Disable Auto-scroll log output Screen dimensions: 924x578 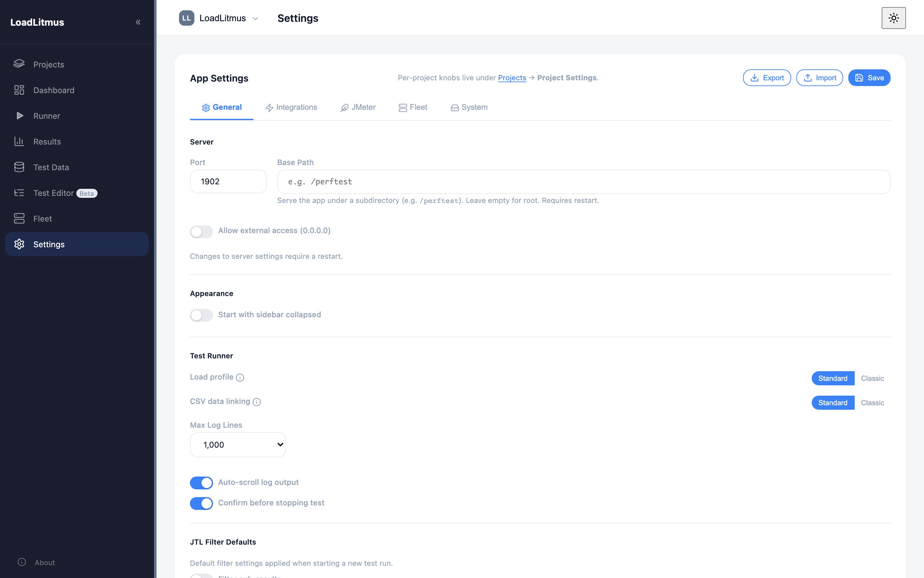click(201, 483)
